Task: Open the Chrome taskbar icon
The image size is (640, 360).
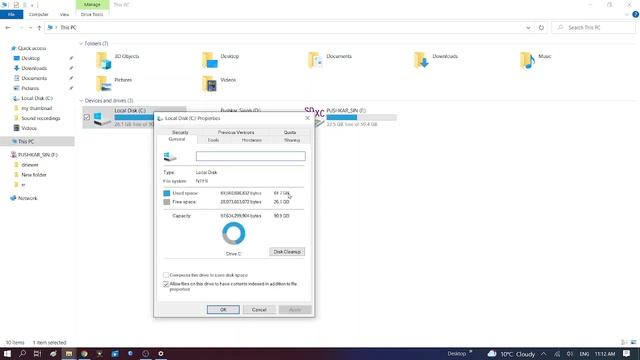Action: click(x=84, y=354)
